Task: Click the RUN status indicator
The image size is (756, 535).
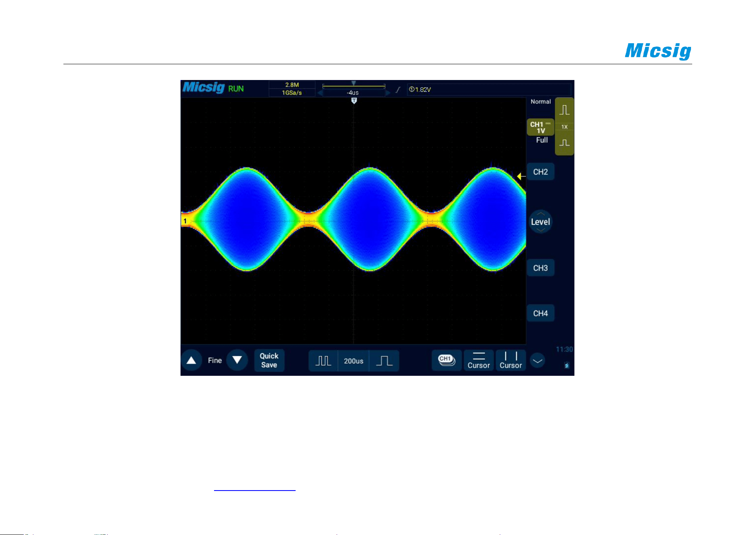Action: 236,89
